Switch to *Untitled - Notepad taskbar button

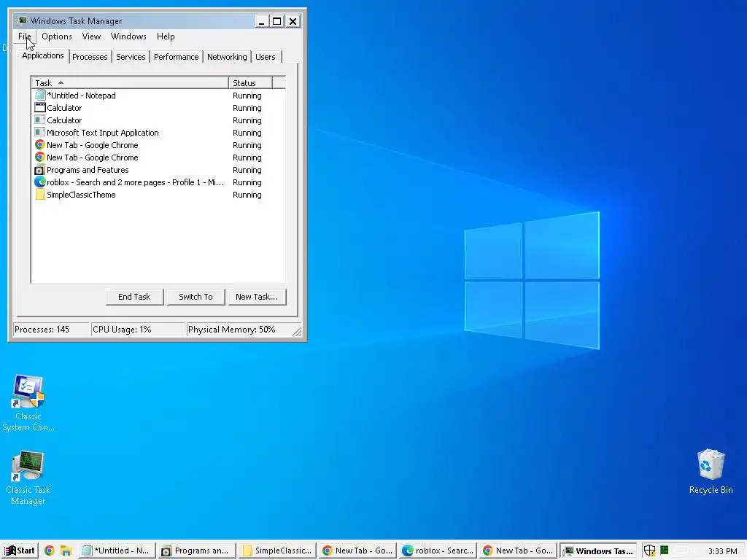(x=117, y=551)
